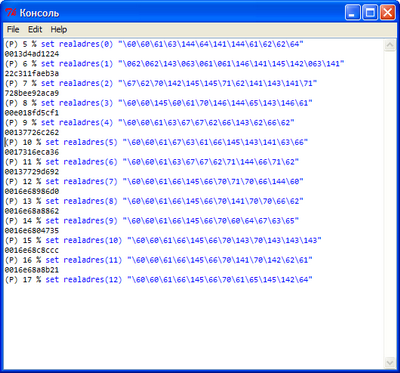Click the scrollbar up arrow
Viewport: 400px width, 373px height.
click(389, 45)
